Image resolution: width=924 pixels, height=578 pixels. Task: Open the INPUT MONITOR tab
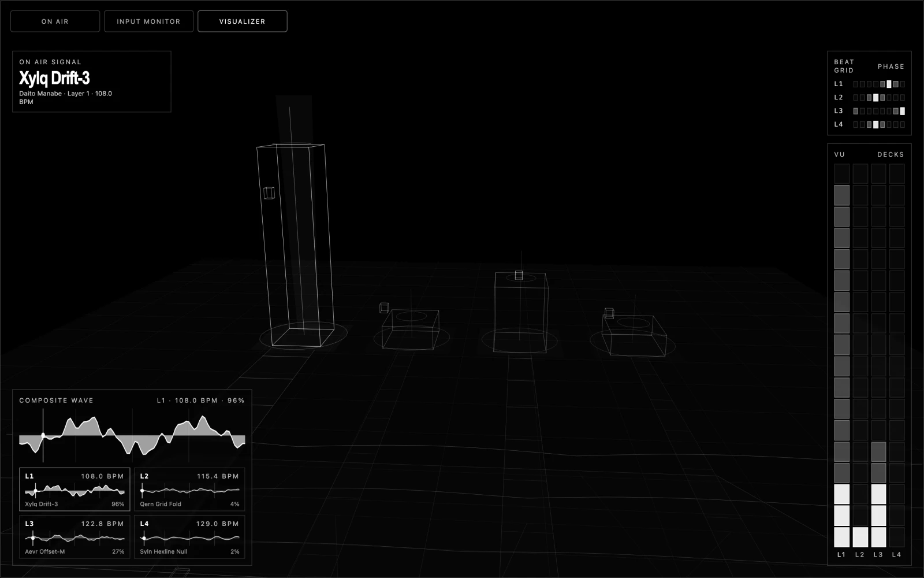pos(148,21)
